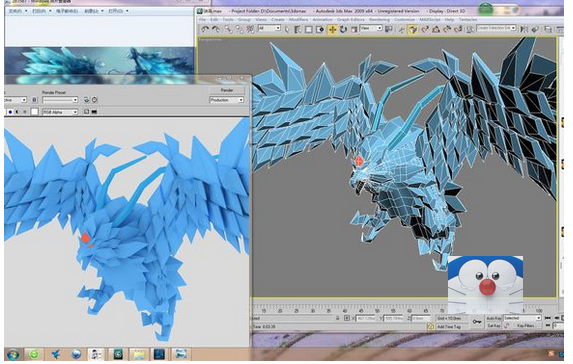Open the Modifiers menu
Screen dimensions: 573x364
298,20
